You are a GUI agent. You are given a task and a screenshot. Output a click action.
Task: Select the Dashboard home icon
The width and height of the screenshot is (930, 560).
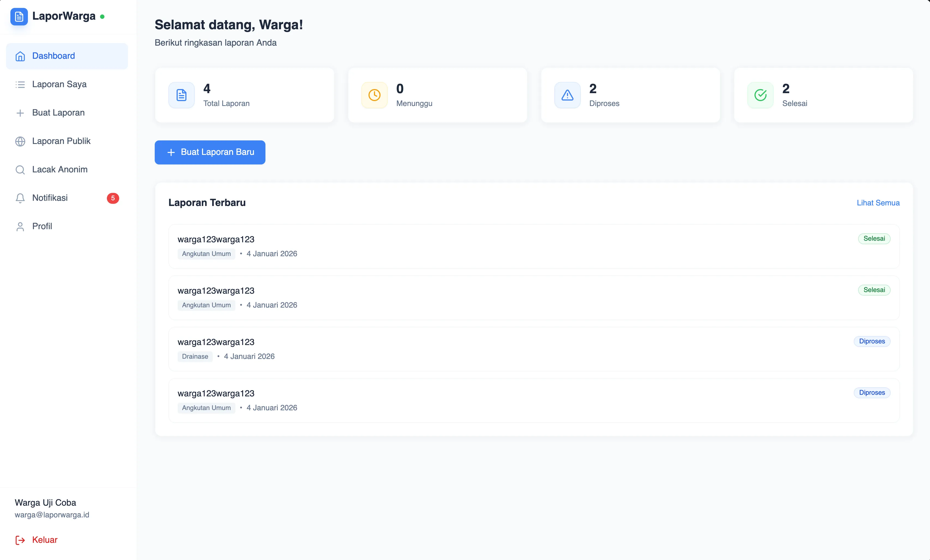(20, 56)
